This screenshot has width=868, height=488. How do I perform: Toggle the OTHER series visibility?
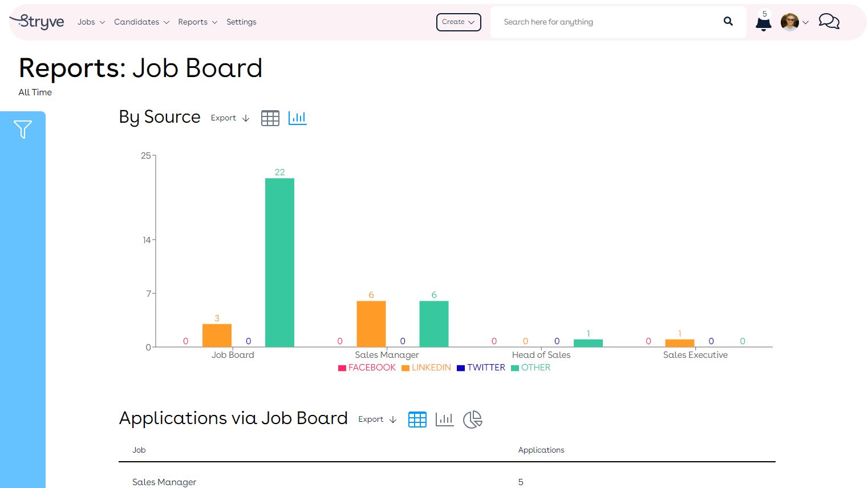tap(530, 368)
